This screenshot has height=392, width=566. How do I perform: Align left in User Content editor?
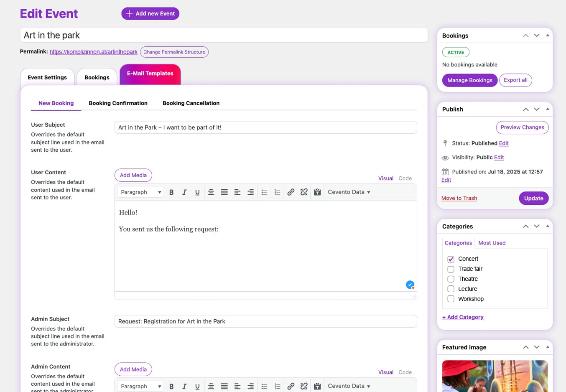coord(237,192)
